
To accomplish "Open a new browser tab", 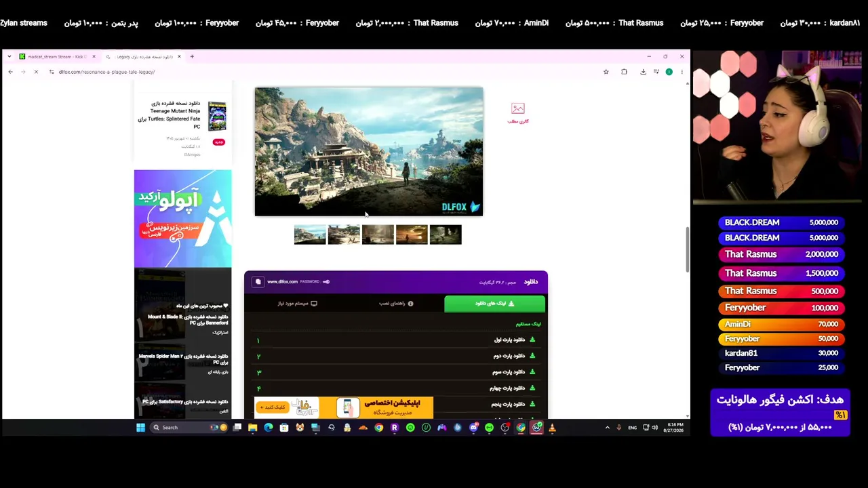I will (192, 57).
